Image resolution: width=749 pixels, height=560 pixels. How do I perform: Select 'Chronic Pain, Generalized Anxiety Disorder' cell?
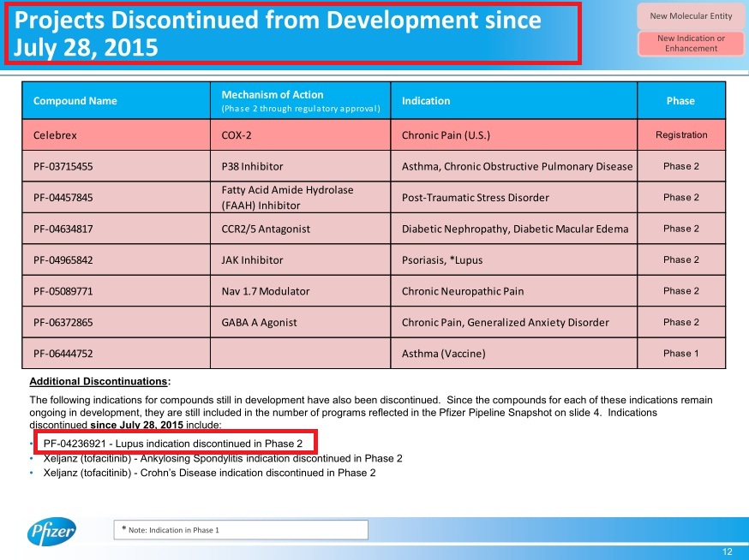[x=514, y=322]
